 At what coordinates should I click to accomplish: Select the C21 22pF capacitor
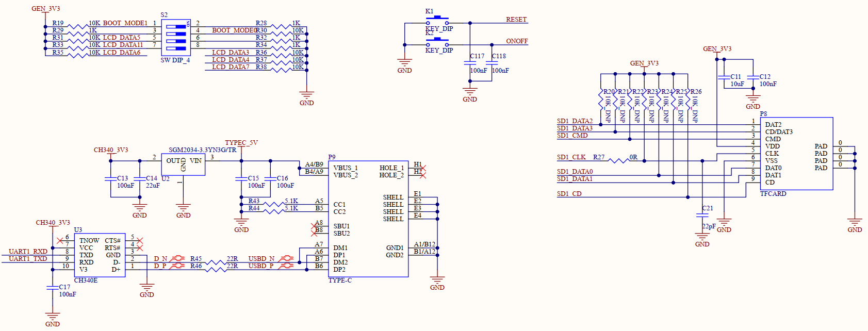tap(702, 215)
